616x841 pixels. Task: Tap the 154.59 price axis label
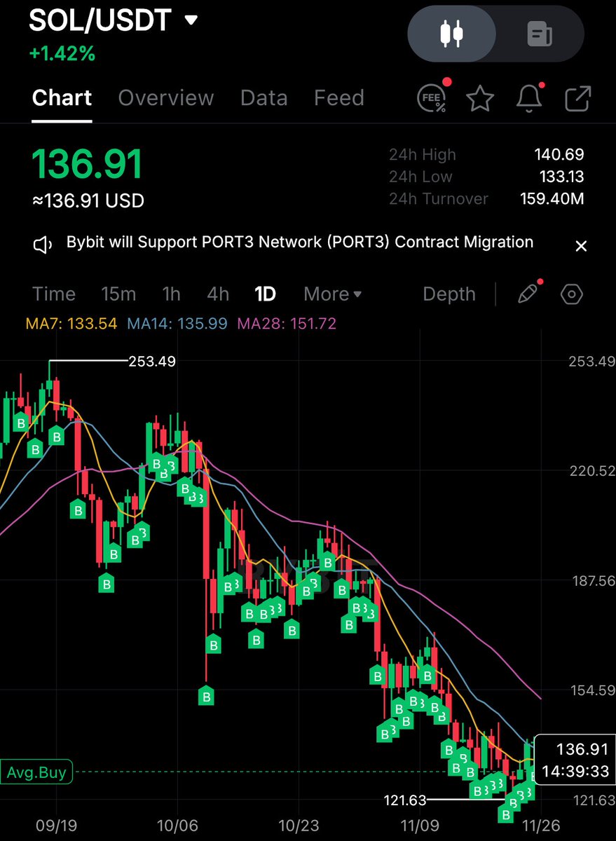(x=591, y=690)
